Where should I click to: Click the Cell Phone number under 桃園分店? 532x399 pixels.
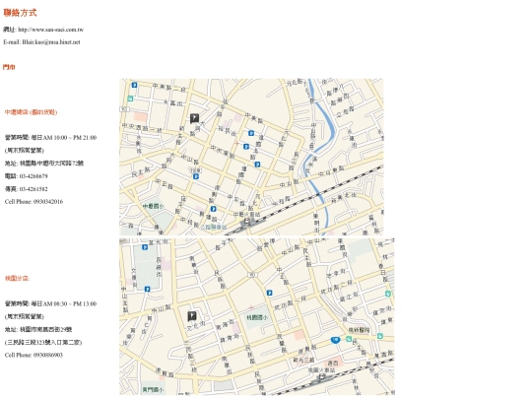[x=33, y=355]
